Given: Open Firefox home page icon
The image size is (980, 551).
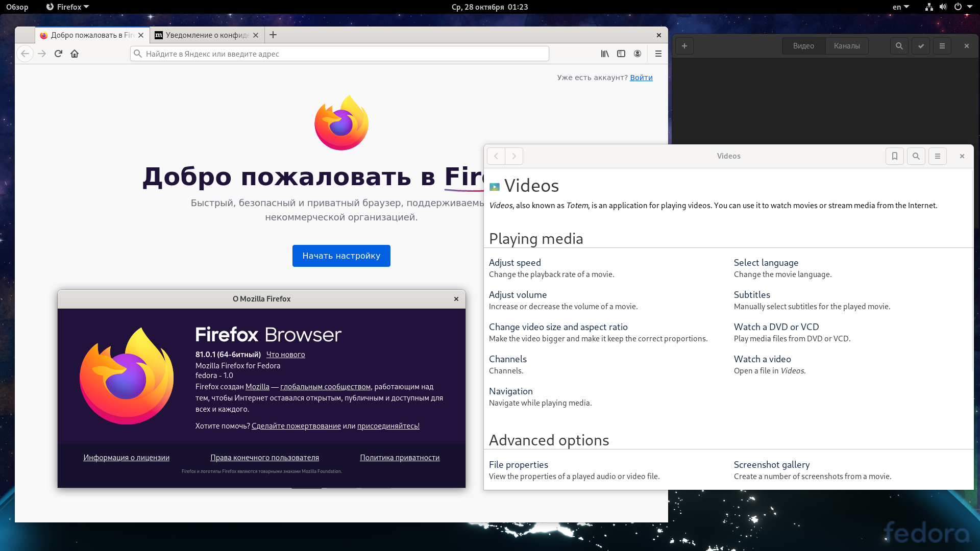Looking at the screenshot, I should coord(75,54).
